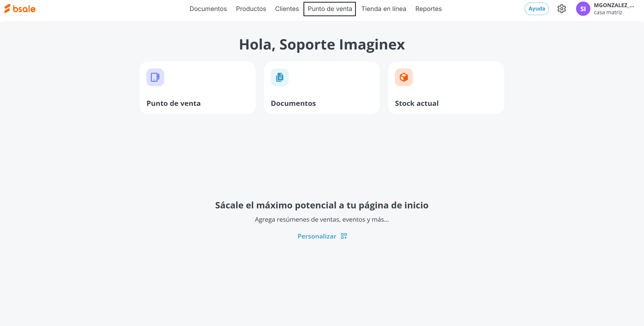The height and width of the screenshot is (326, 644).
Task: Click the Personalizar widgets grid icon
Action: point(344,236)
